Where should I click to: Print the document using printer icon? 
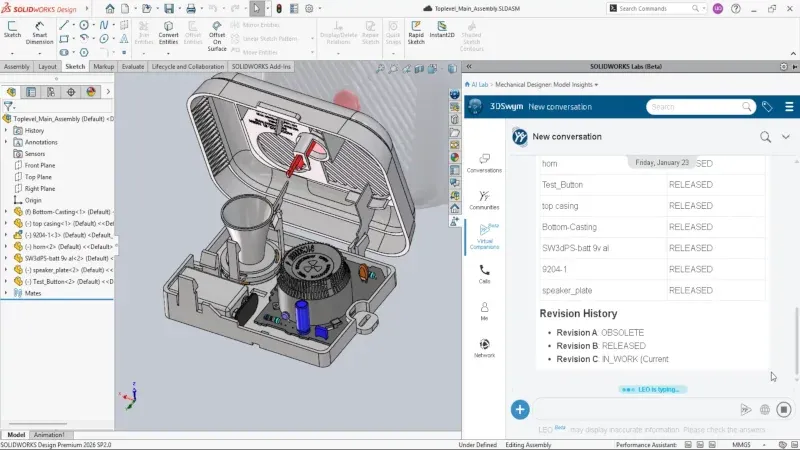[x=191, y=9]
